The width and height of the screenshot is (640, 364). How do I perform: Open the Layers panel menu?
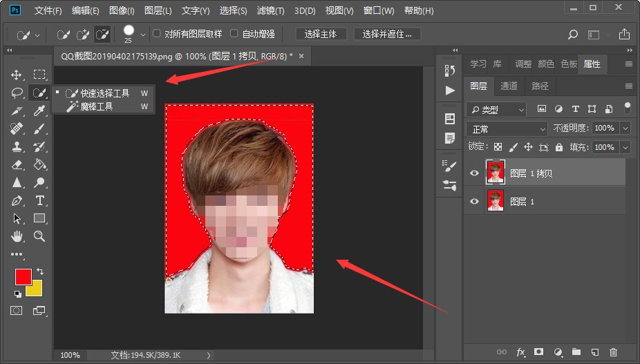coord(628,86)
